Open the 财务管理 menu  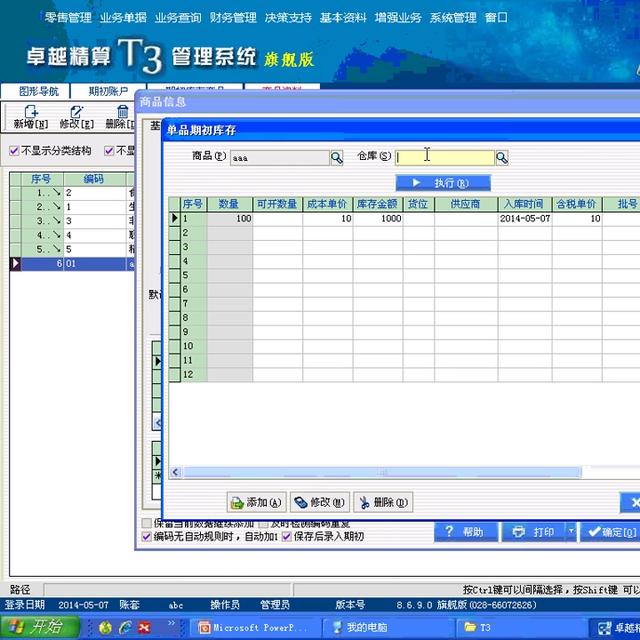(x=233, y=18)
